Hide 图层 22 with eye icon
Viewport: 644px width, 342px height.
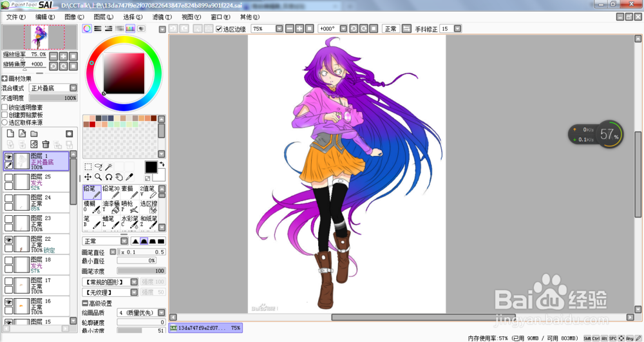[8, 240]
